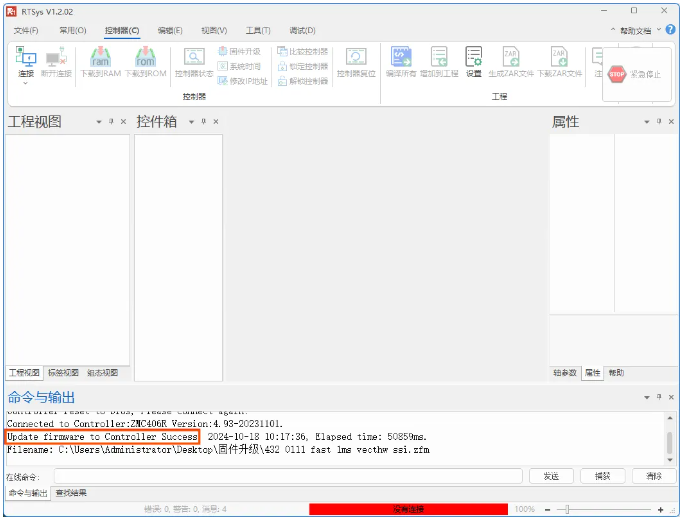Open the 属性 panel options dropdown
Image resolution: width=685 pixels, height=523 pixels.
tap(647, 122)
